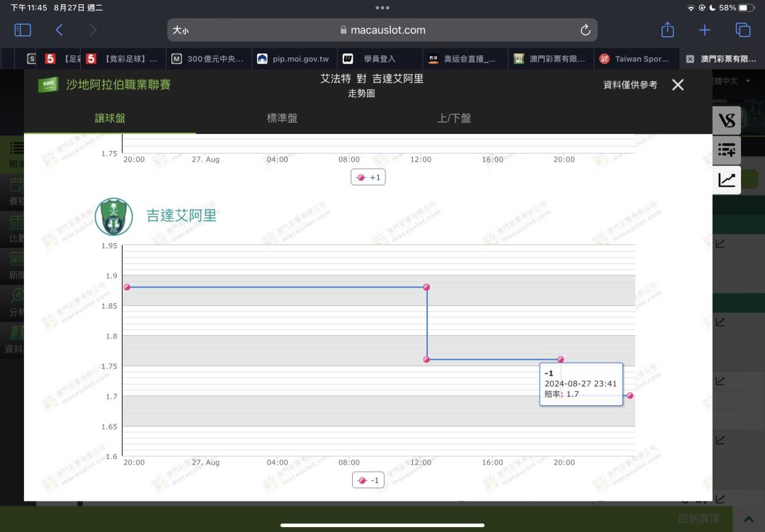
Task: Click the 吉達艾阿里 team crest logo
Action: 113,216
